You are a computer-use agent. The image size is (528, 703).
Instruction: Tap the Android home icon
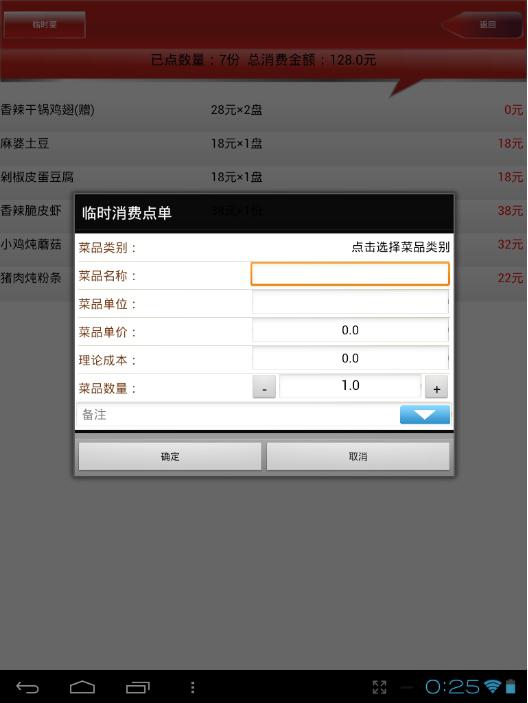82,687
